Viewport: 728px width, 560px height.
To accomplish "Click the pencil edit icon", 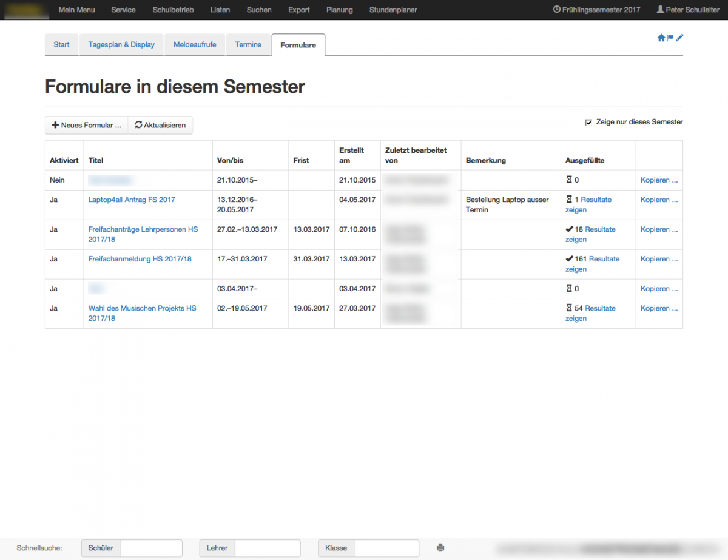I will (x=679, y=38).
